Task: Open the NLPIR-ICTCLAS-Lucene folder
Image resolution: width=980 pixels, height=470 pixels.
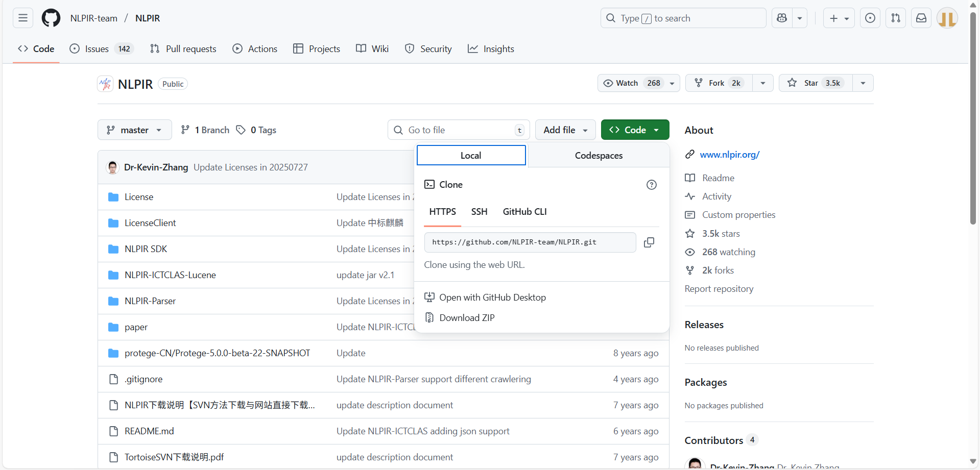Action: pyautogui.click(x=170, y=275)
